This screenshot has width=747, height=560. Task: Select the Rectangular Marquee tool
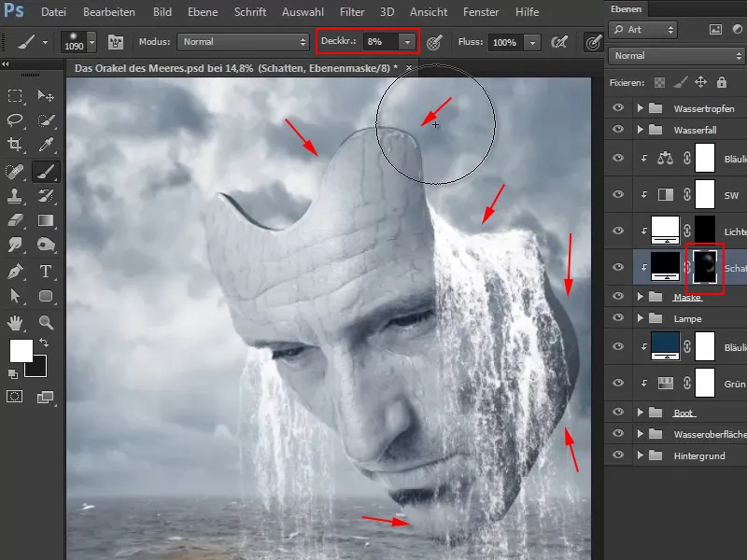click(15, 96)
